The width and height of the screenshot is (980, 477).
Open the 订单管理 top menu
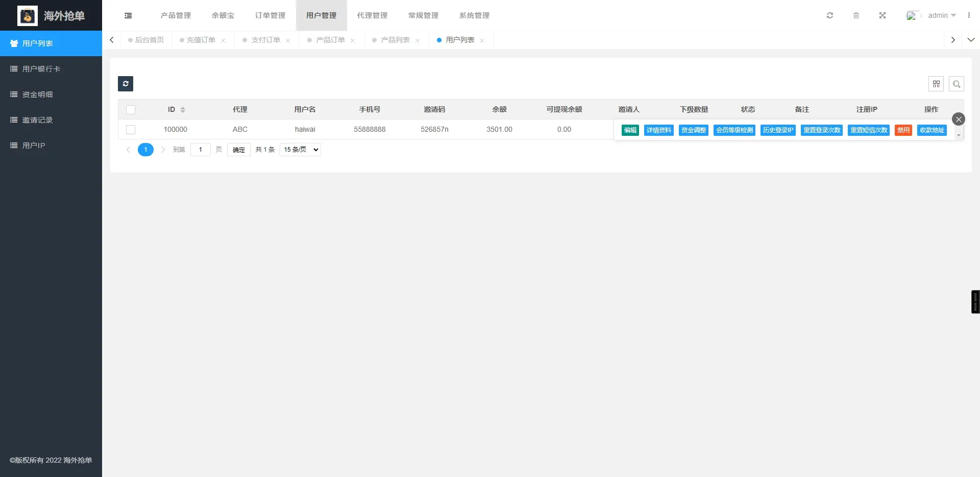click(x=270, y=15)
